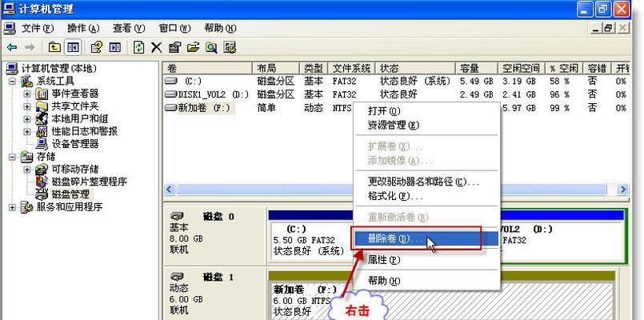Click the Computer Management title bar icon
The height and width of the screenshot is (320, 644).
[9, 8]
